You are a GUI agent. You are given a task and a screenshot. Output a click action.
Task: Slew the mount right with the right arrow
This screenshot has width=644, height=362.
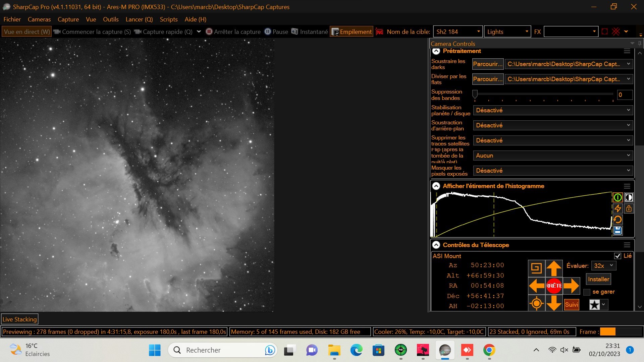pos(571,286)
